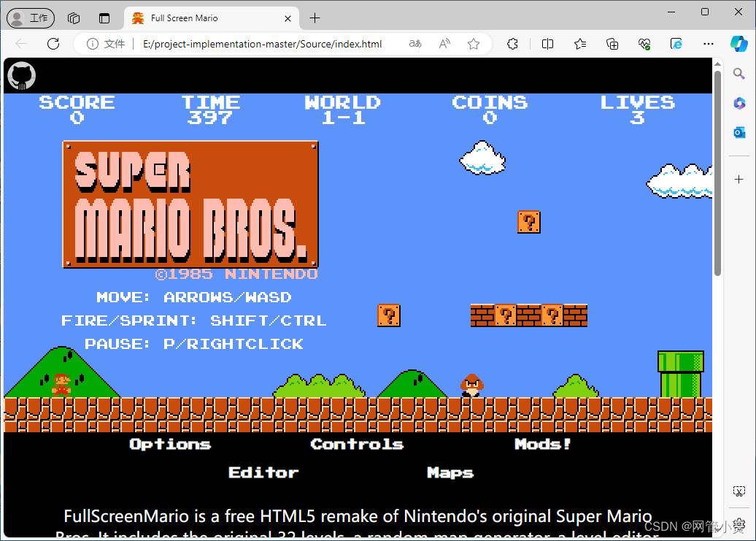756x541 pixels.
Task: Click the FIRE/SPRINT: SHIFT/CTRL text
Action: tap(194, 321)
